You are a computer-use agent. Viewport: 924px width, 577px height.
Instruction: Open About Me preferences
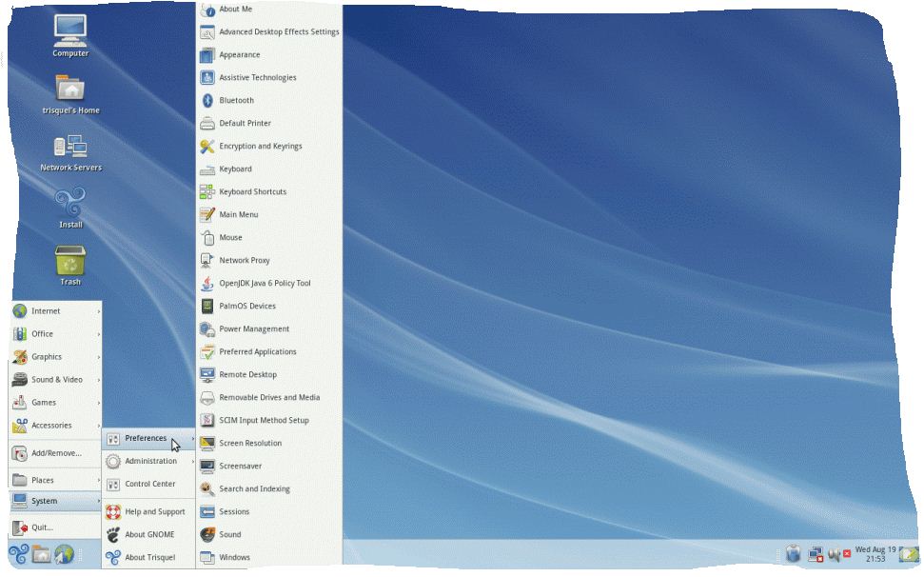point(268,10)
